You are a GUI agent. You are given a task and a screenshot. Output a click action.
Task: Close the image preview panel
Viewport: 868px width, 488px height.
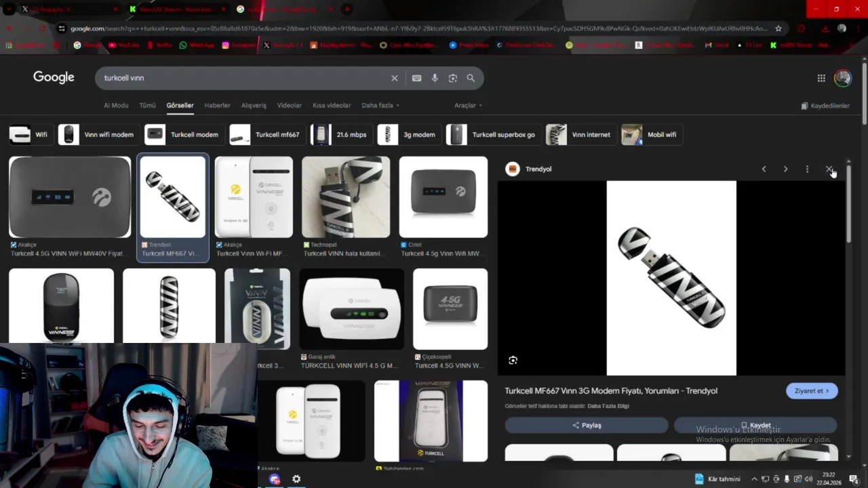coord(829,169)
